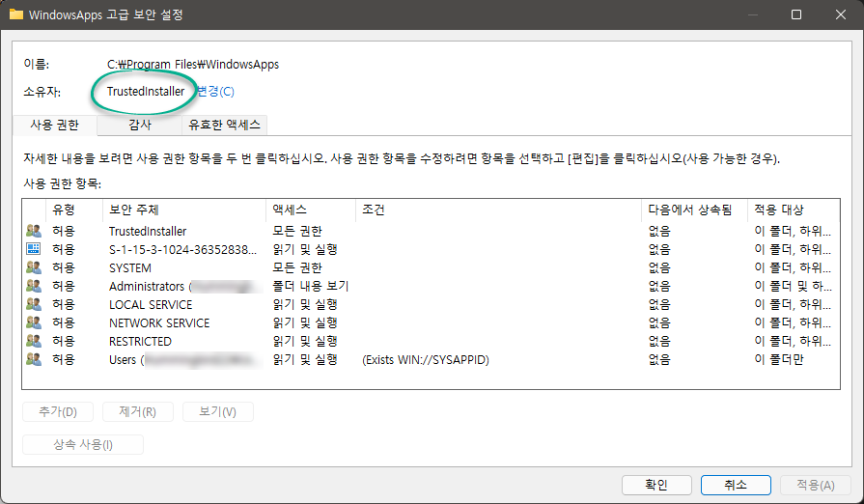Image resolution: width=864 pixels, height=504 pixels.
Task: Select the NETWORK SERVICE permission entry
Action: coord(159,322)
